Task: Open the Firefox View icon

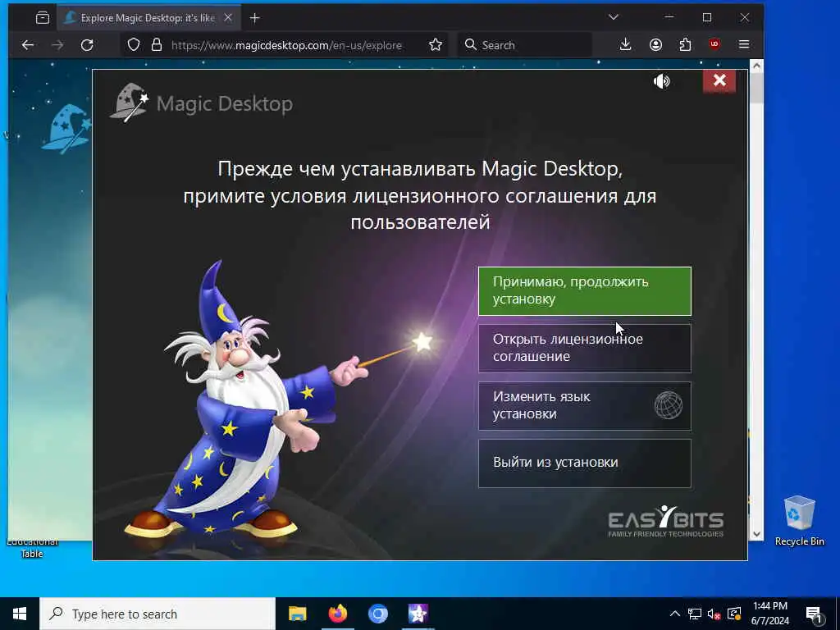Action: 43,18
